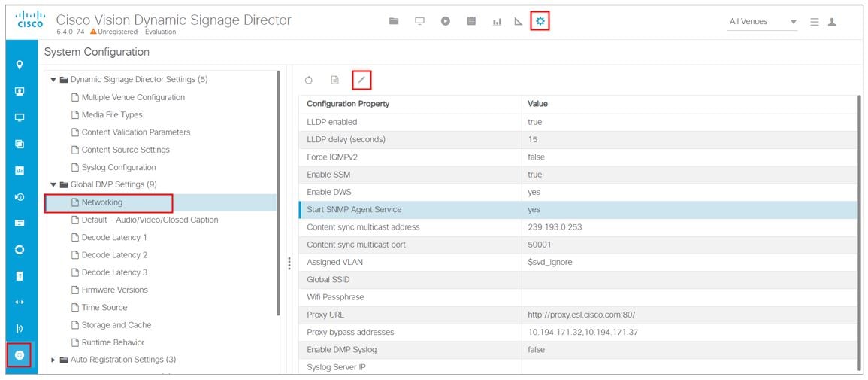This screenshot has height=380, width=868.
Task: Select Multiple Venue Configuration item
Action: (134, 97)
